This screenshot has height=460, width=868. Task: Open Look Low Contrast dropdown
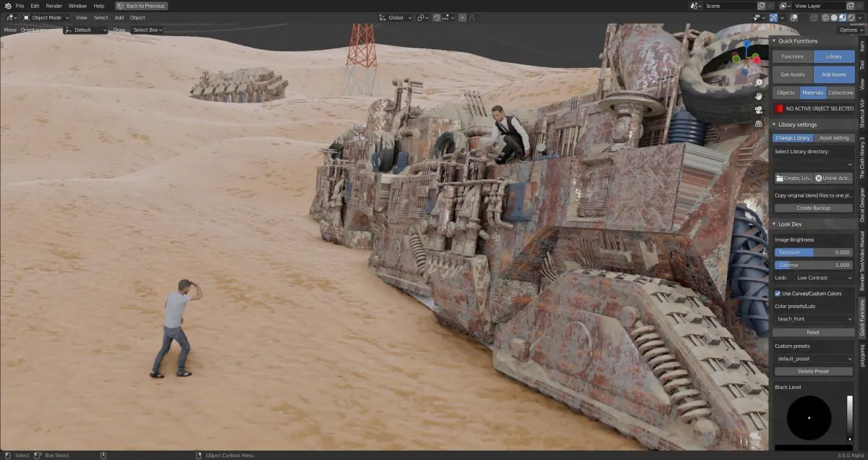(824, 278)
